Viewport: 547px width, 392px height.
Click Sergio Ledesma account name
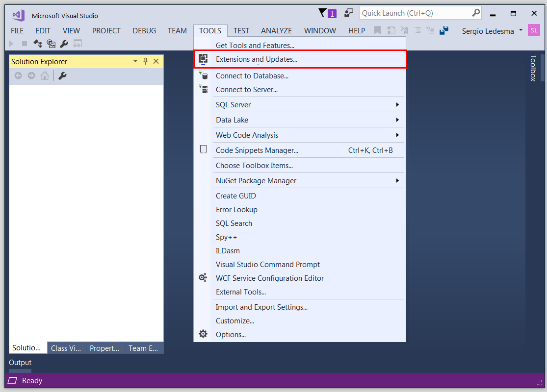[488, 31]
